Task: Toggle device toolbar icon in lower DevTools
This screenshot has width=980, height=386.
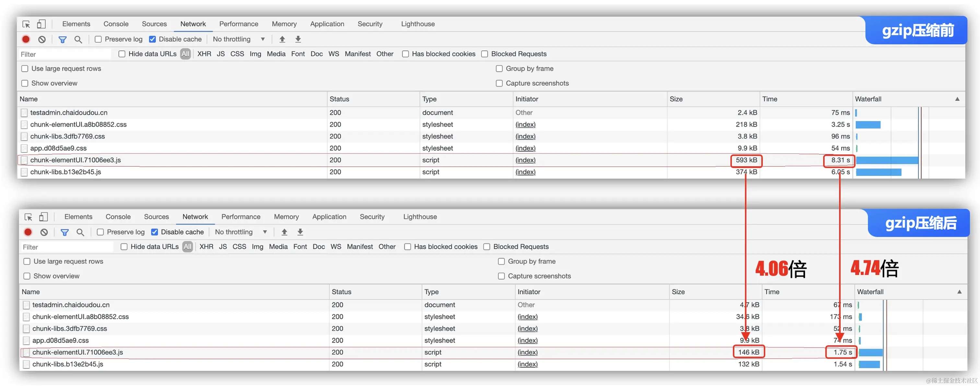Action: [x=43, y=217]
